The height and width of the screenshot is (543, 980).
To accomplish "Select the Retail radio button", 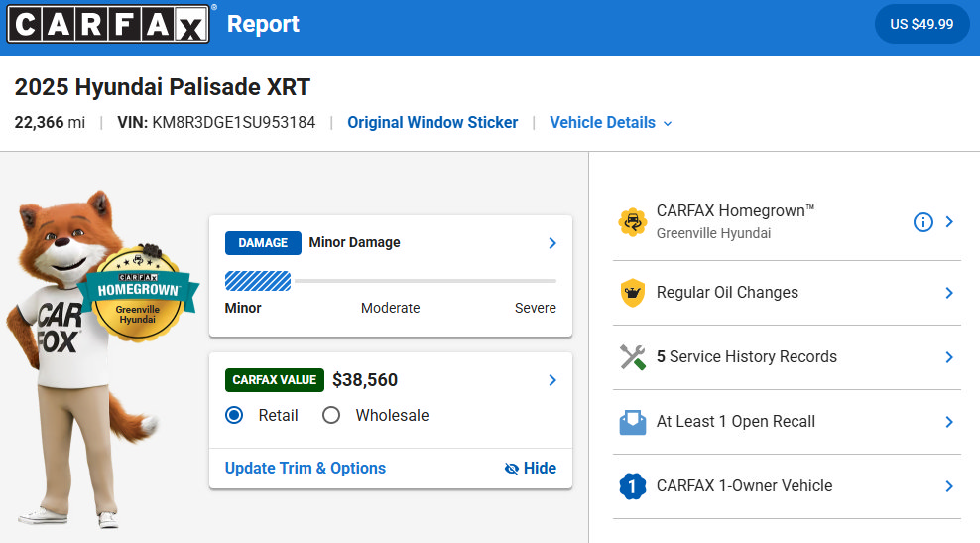I will click(x=234, y=415).
